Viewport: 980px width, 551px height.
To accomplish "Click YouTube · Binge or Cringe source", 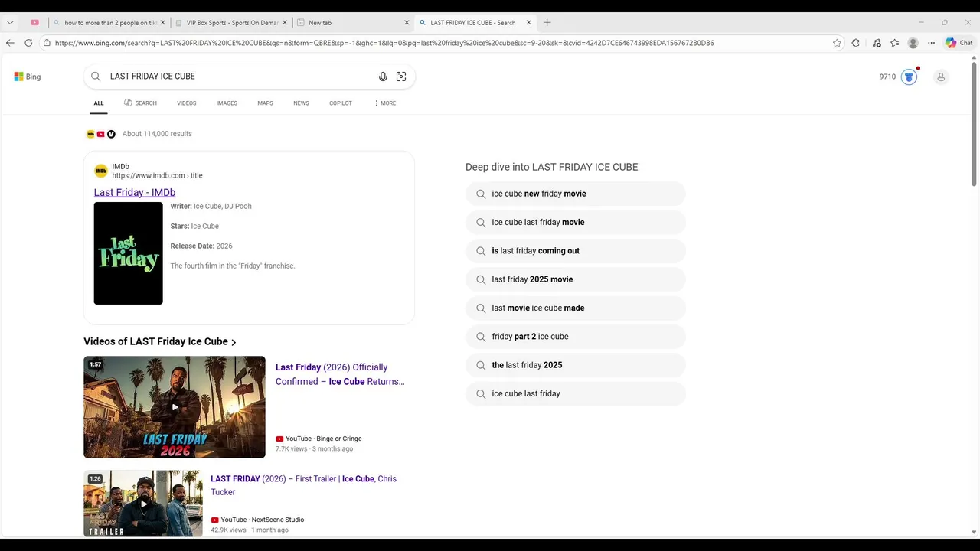I will 318,439.
